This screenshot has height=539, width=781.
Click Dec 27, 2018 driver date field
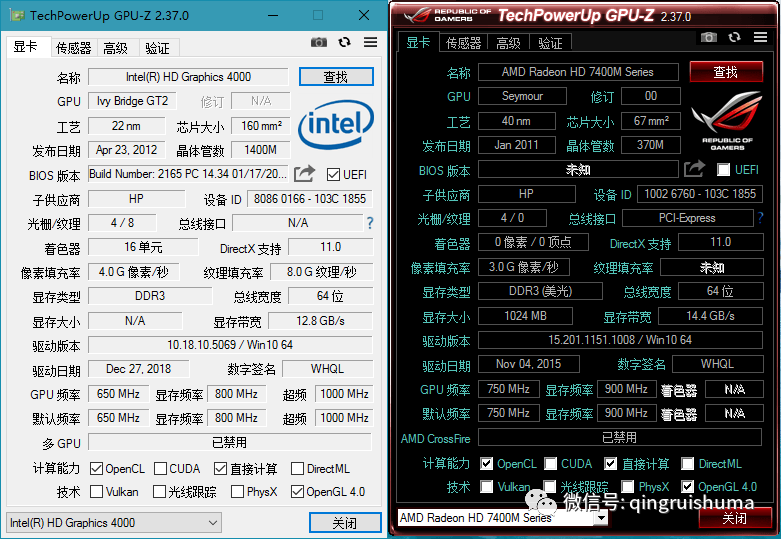pyautogui.click(x=138, y=369)
